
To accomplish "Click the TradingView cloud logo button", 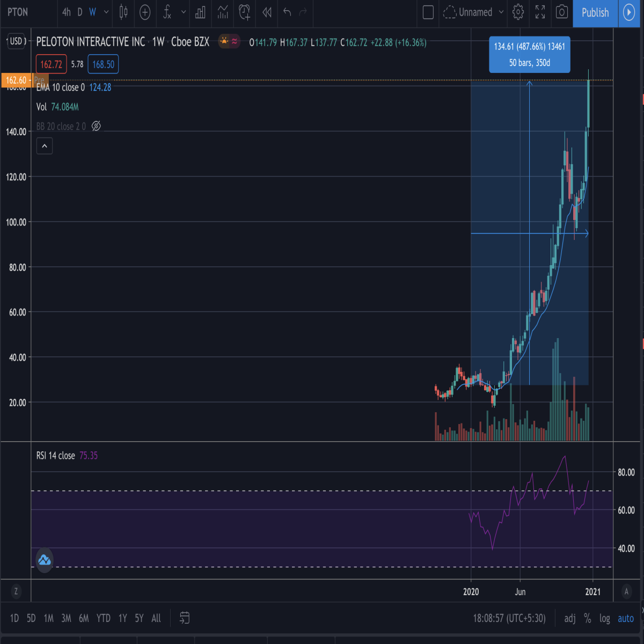I will 44,560.
